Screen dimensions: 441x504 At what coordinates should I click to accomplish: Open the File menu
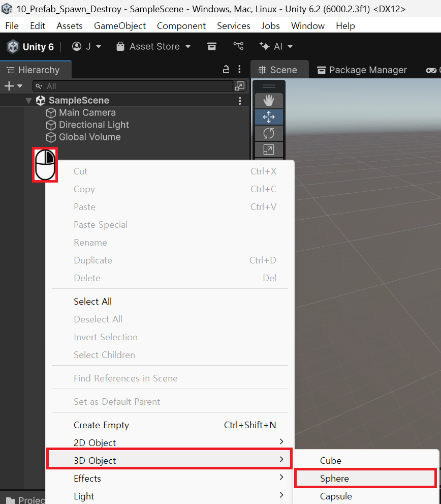(x=12, y=26)
